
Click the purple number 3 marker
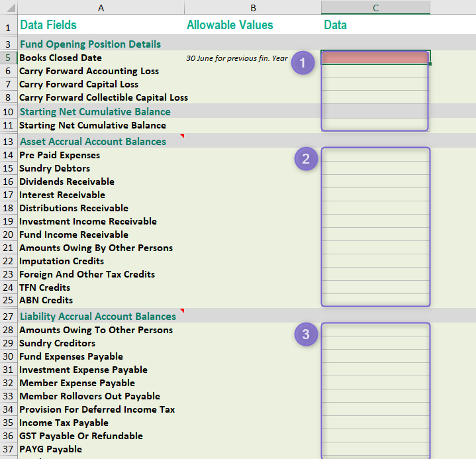[306, 334]
